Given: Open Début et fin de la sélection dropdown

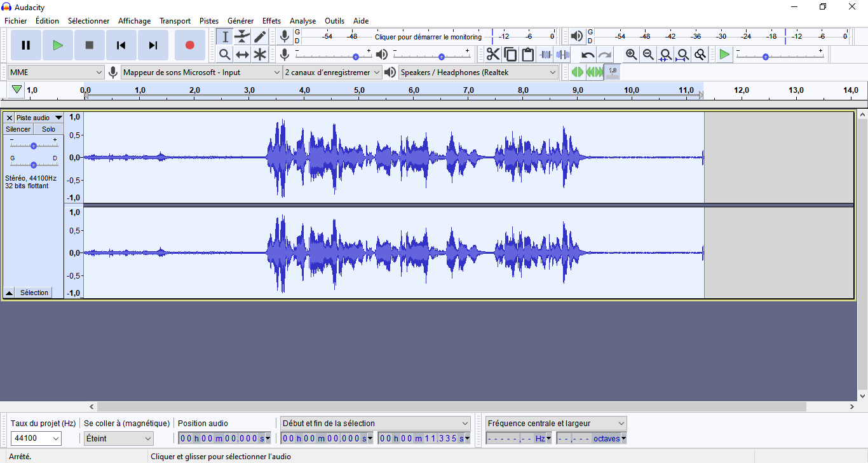Looking at the screenshot, I should tap(376, 423).
